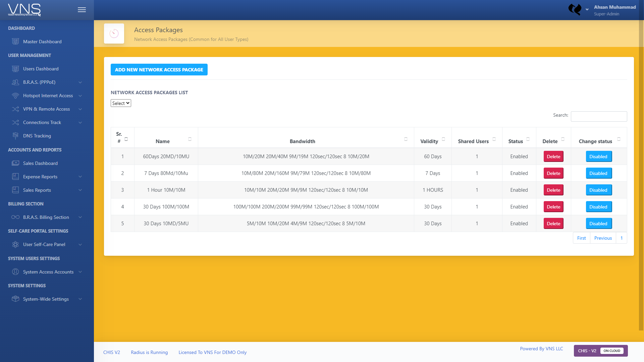Toggle status of 1 Hour 10M/10M package

(x=598, y=190)
